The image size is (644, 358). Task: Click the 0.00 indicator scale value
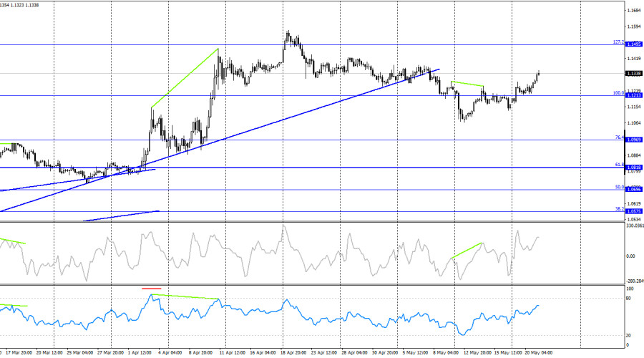point(630,256)
